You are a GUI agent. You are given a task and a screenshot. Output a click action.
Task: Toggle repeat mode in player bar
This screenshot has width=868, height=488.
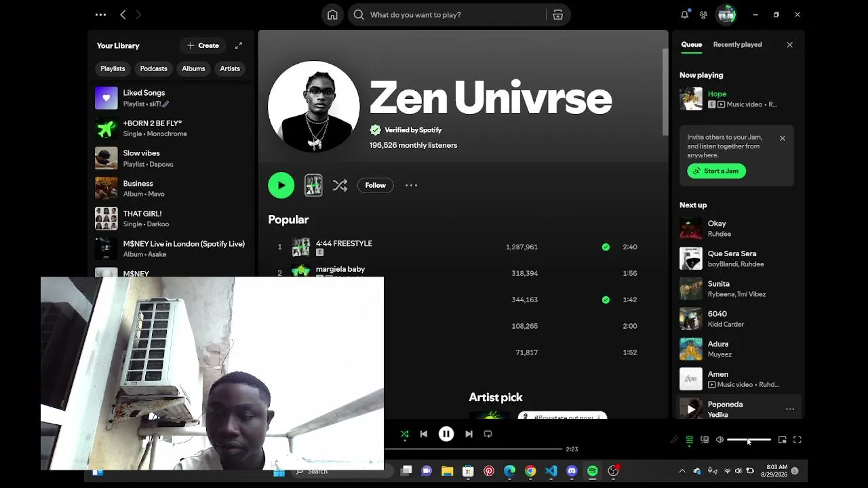(x=488, y=434)
